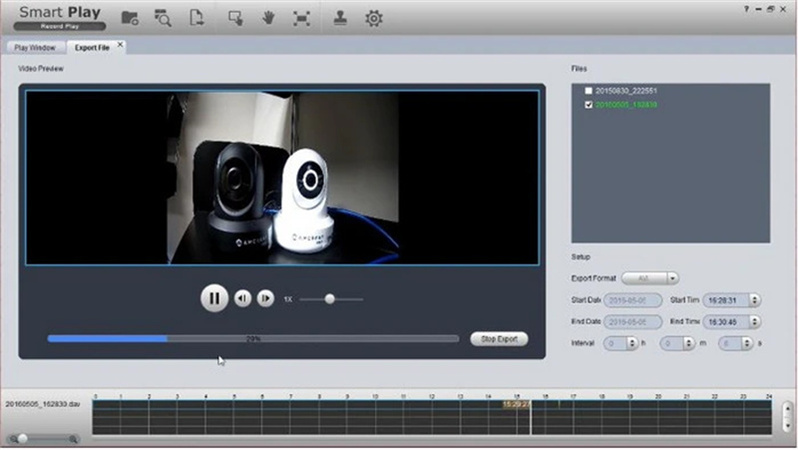Click the Record Play mode label
798x450 pixels.
point(60,26)
